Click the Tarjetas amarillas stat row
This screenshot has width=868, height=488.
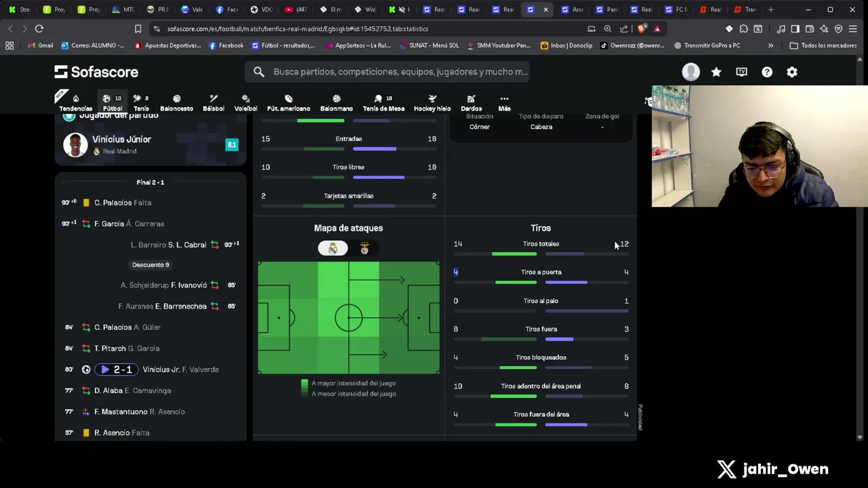[349, 199]
